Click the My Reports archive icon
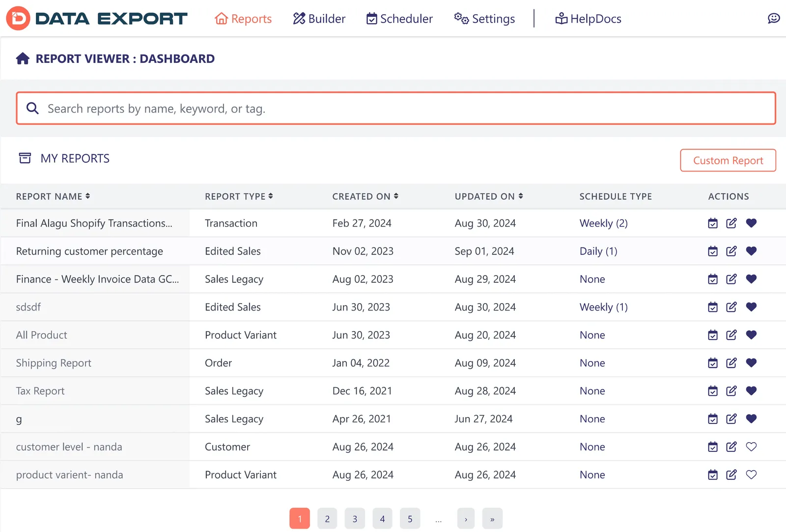786x532 pixels. click(25, 158)
